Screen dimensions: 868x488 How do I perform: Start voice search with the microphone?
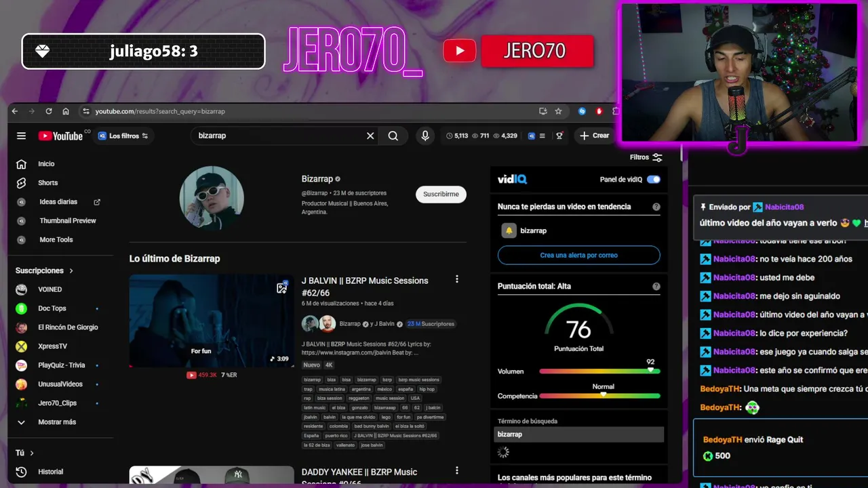[425, 136]
